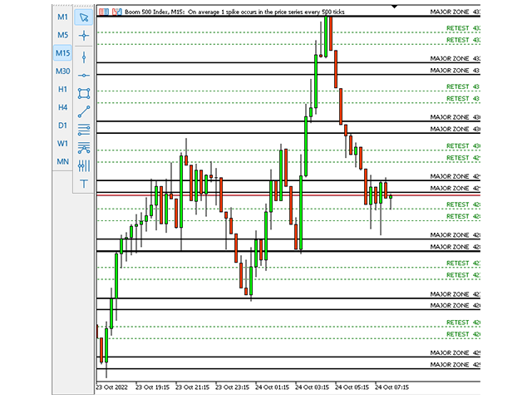The width and height of the screenshot is (532, 399).
Task: Click the 23 Oct 23:15 time label
Action: pos(233,387)
